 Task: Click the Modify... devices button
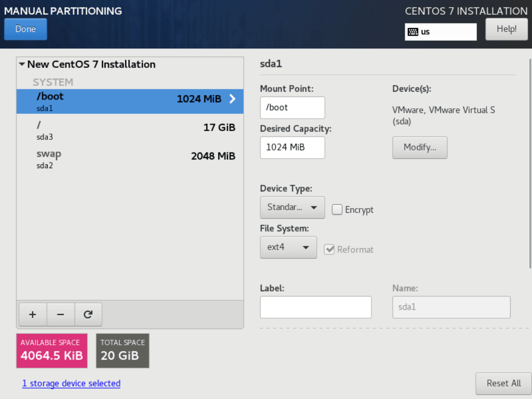(x=420, y=148)
